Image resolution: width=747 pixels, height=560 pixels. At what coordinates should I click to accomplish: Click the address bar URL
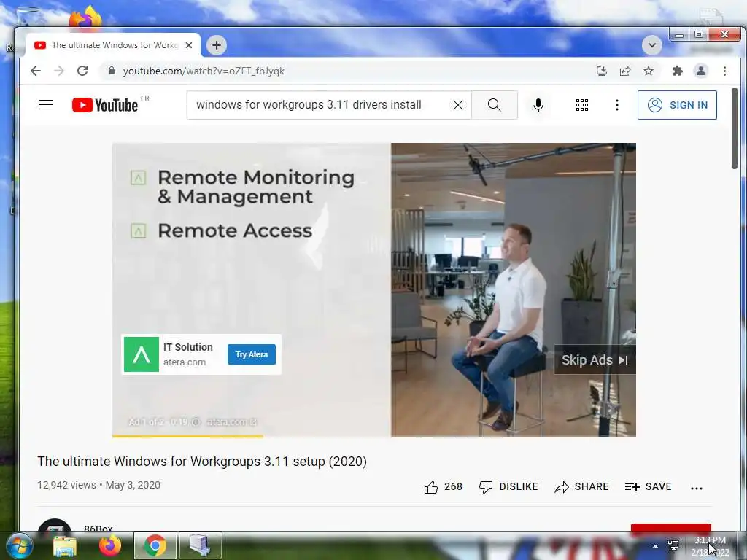click(204, 71)
